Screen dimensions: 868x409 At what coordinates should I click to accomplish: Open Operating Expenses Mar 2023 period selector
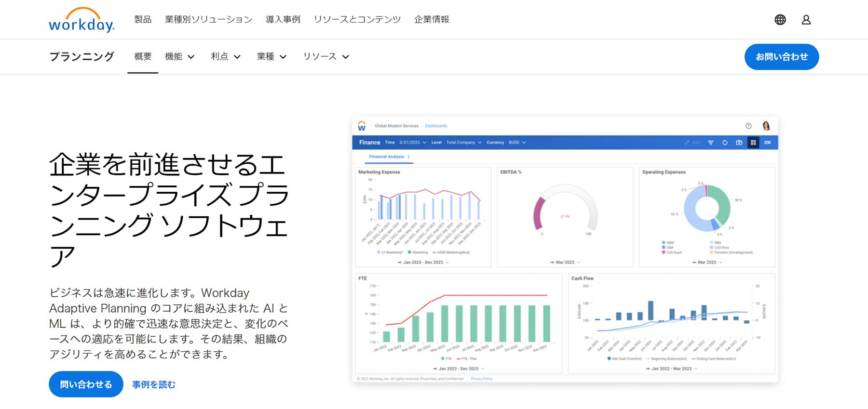707,263
